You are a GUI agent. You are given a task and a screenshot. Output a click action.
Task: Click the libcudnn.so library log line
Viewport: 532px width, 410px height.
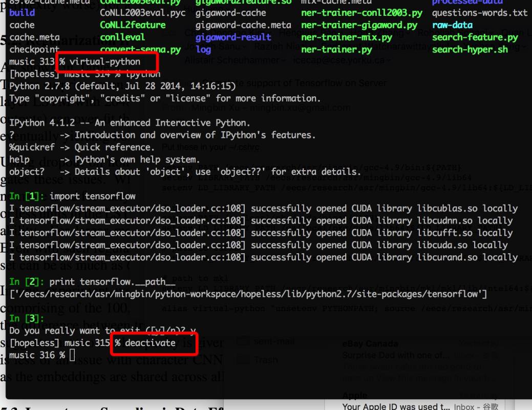pos(261,221)
